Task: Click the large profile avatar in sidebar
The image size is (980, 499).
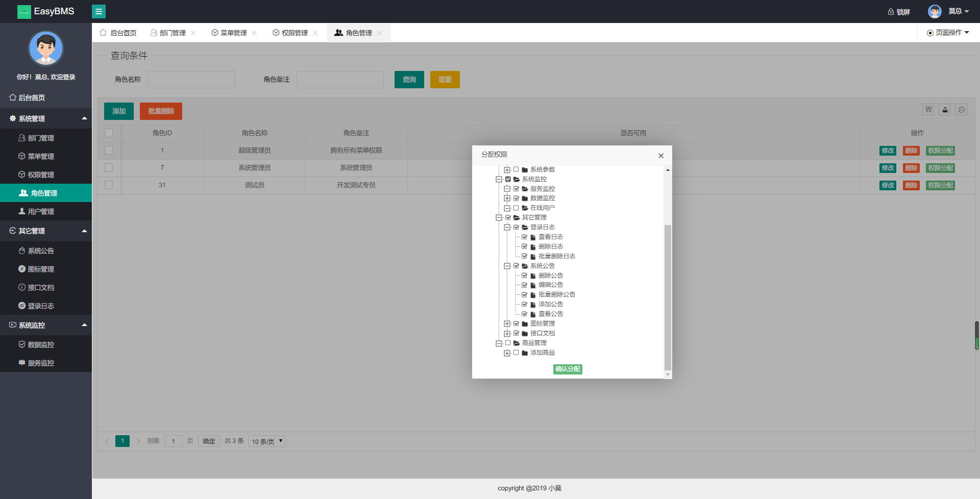Action: (x=46, y=48)
